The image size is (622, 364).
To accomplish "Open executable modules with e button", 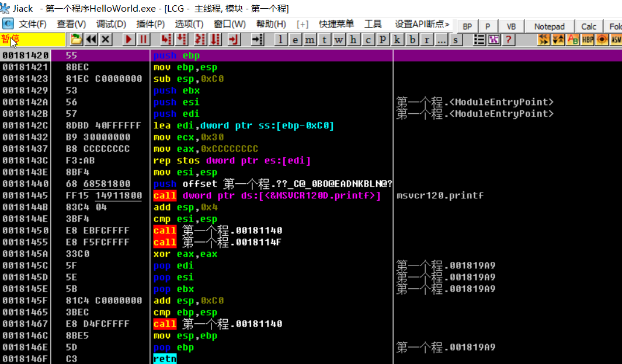I will (x=295, y=40).
